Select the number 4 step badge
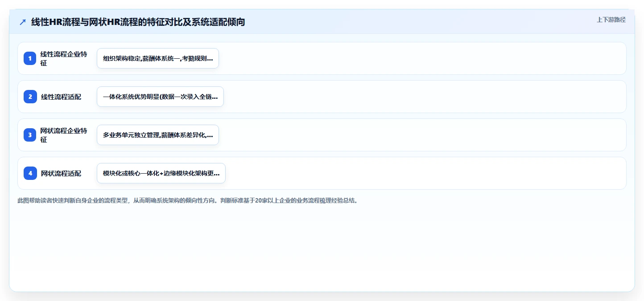 click(x=30, y=173)
